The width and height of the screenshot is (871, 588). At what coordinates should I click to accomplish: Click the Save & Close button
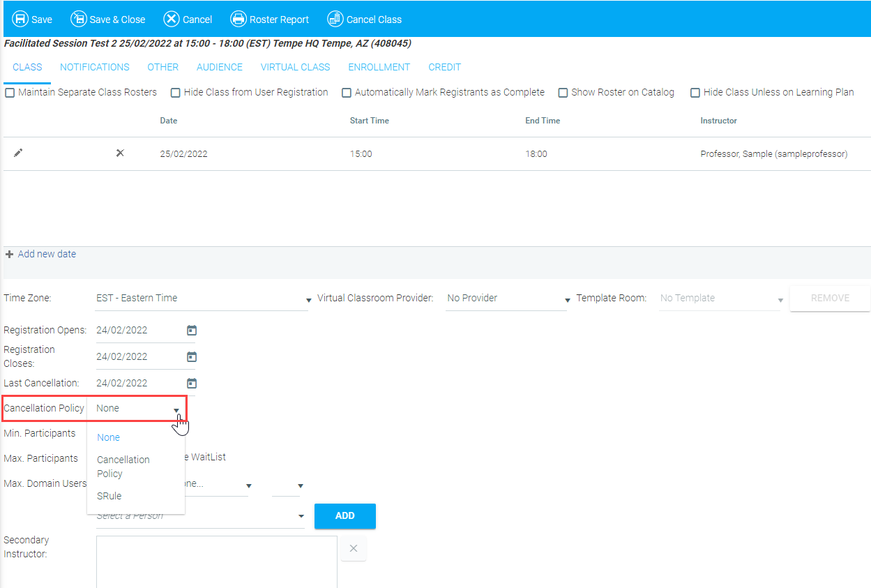[108, 19]
